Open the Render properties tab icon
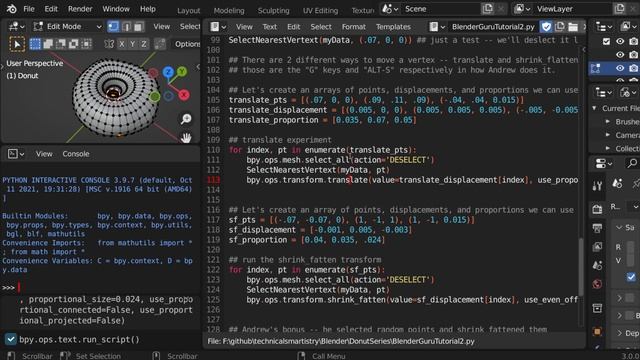 [x=597, y=209]
